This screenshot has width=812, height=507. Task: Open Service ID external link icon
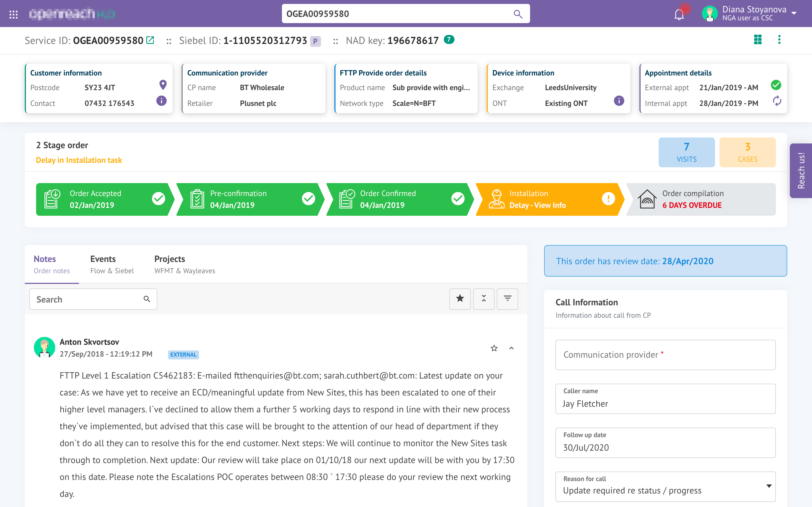[150, 40]
